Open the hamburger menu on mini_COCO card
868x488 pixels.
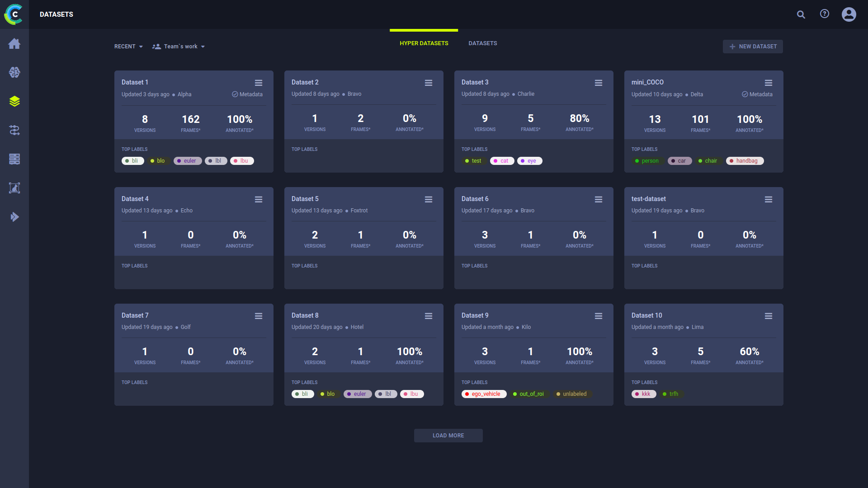pos(769,83)
